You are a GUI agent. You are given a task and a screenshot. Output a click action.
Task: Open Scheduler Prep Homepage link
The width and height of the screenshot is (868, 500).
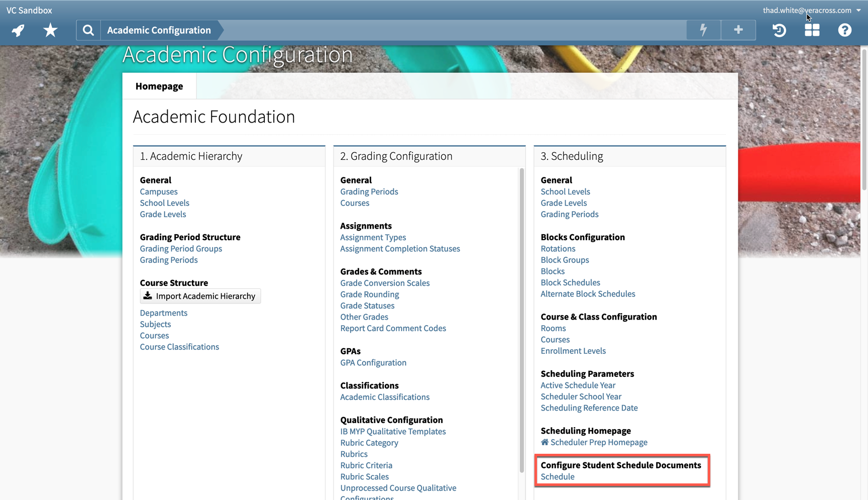[x=598, y=442]
